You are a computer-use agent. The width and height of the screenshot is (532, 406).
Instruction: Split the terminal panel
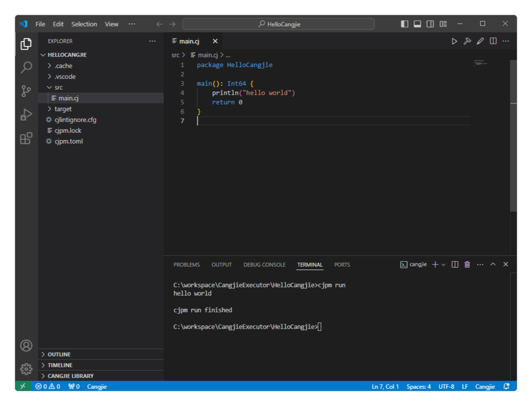click(454, 265)
